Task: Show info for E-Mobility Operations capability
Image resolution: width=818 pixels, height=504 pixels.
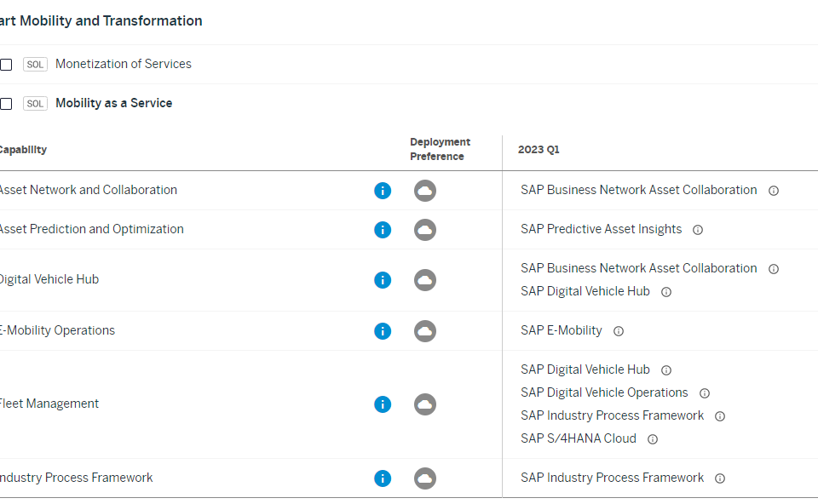Action: [x=383, y=331]
